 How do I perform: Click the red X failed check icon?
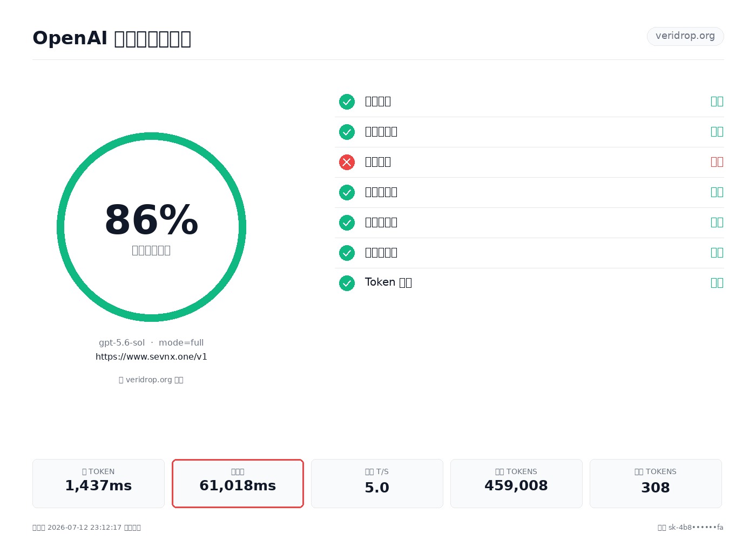click(347, 162)
